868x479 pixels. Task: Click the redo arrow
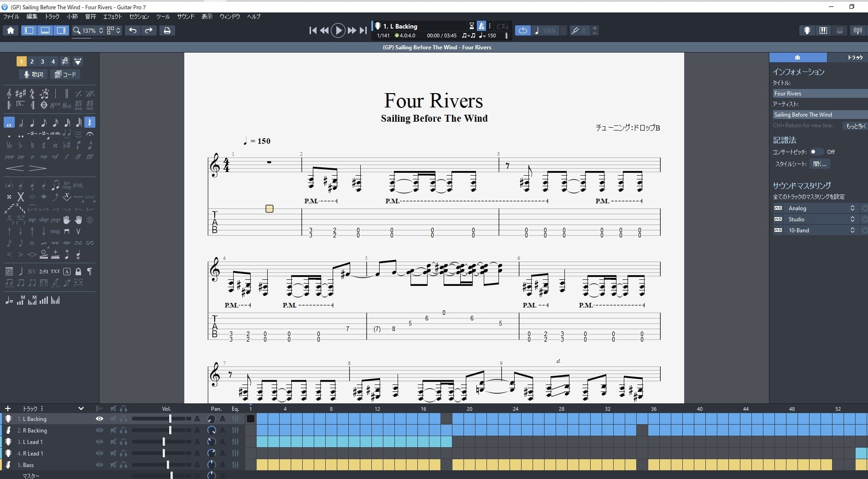point(148,30)
